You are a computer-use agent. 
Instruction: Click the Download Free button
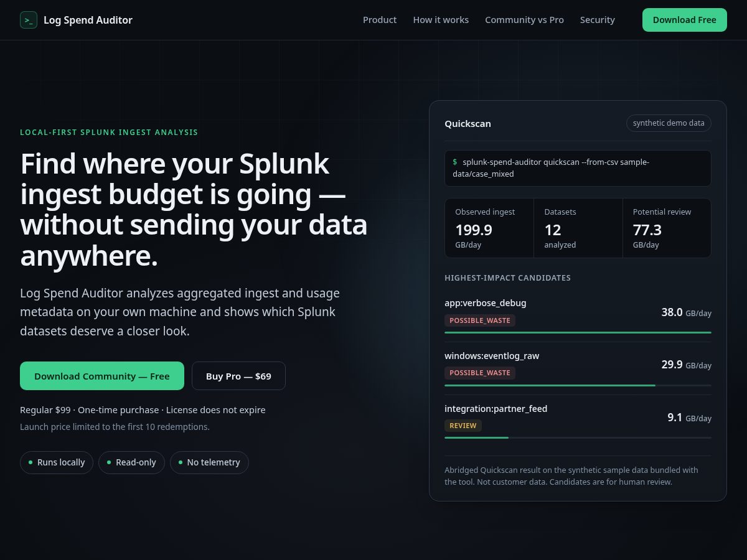click(x=685, y=20)
